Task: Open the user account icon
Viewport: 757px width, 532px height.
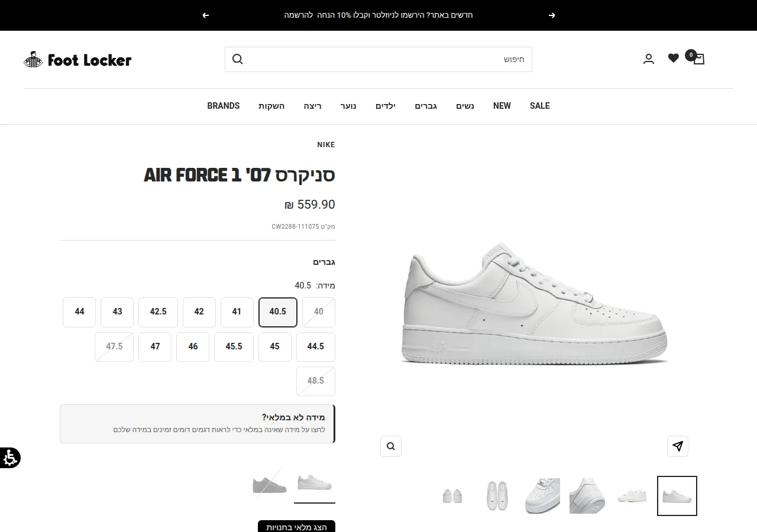Action: click(x=649, y=59)
